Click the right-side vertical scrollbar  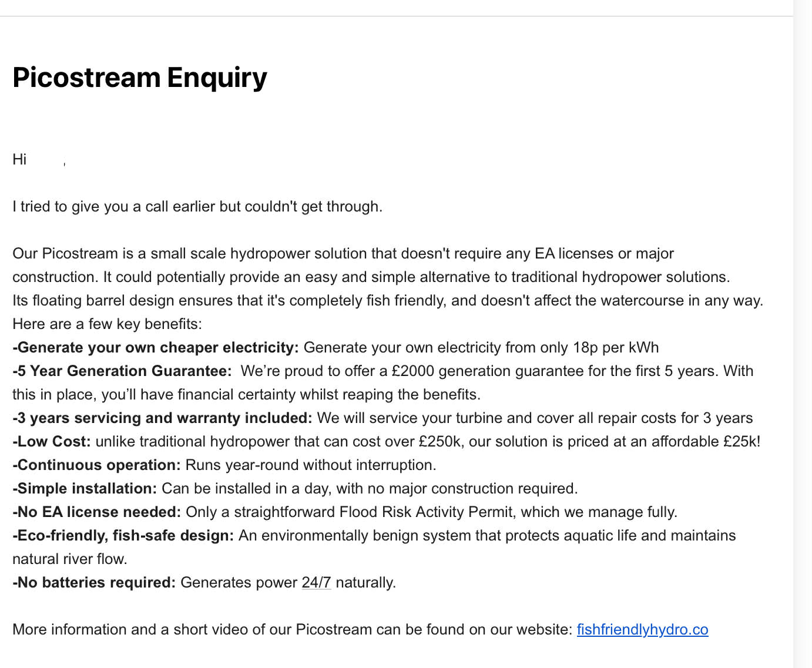point(803,334)
